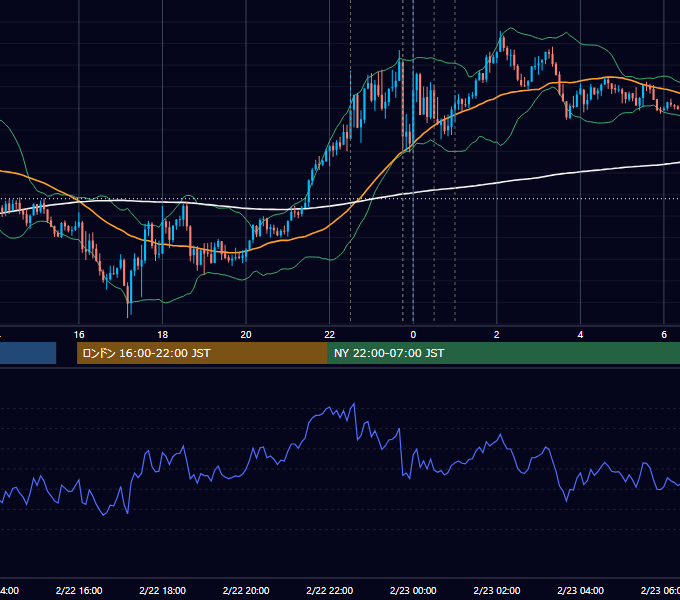Click the "4" hour label on upper time axis

point(580,335)
